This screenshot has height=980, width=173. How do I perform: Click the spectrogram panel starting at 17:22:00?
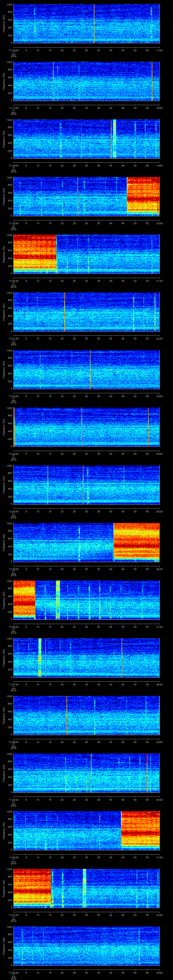click(86, 369)
